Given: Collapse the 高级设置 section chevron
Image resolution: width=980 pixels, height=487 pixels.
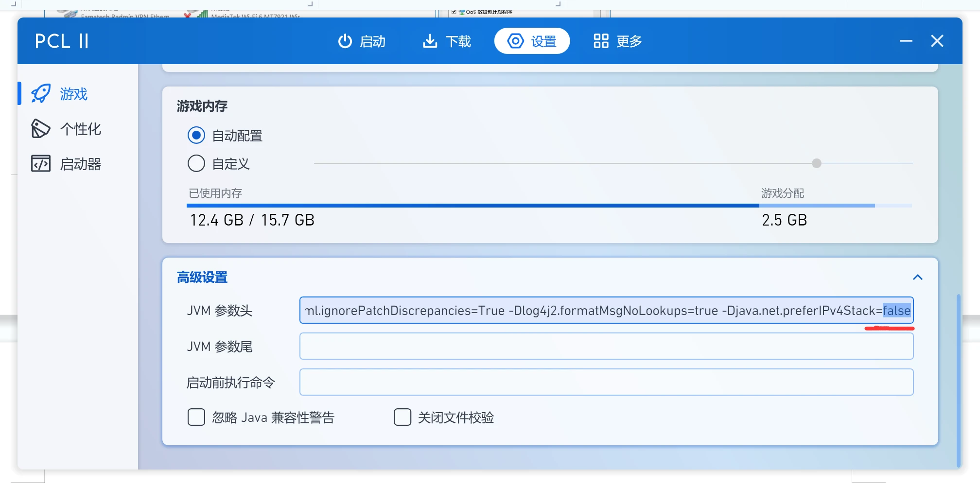Looking at the screenshot, I should pos(918,277).
